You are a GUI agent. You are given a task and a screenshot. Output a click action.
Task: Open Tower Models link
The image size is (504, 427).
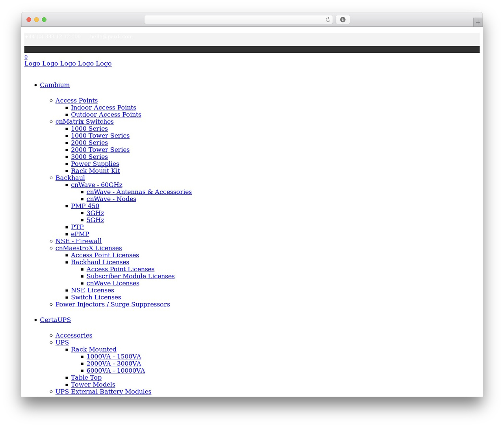tap(93, 385)
